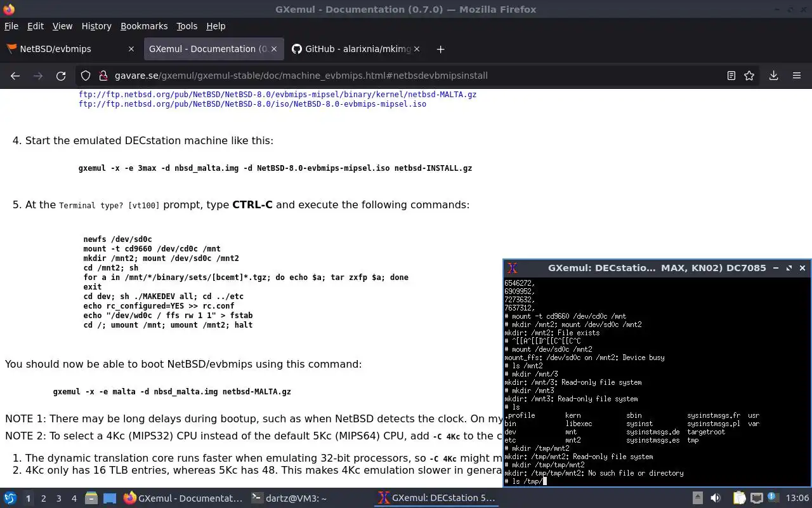Open the History menu

96,26
